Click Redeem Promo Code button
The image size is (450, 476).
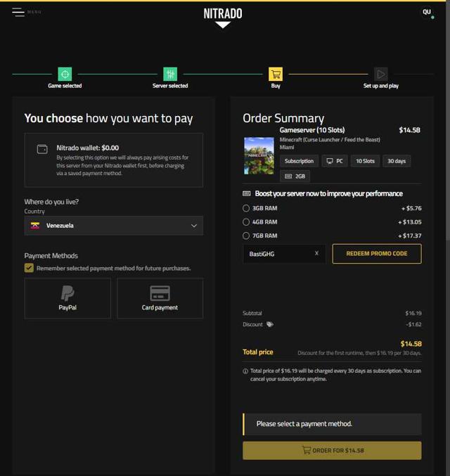(x=377, y=254)
